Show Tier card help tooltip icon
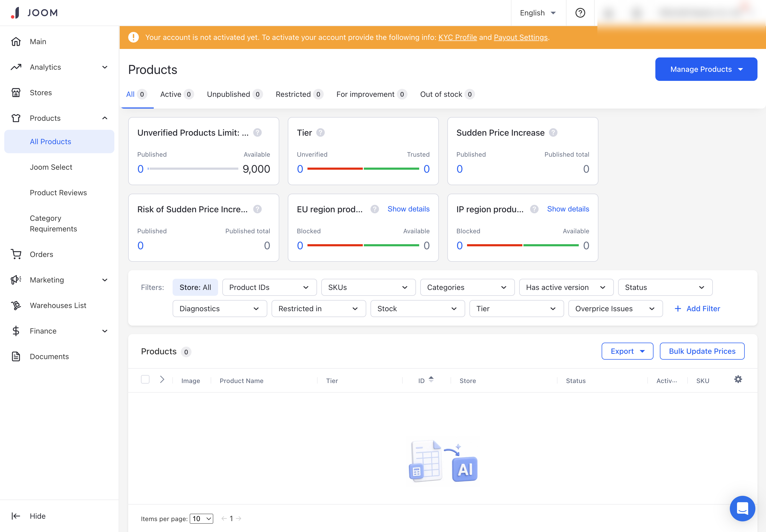The height and width of the screenshot is (532, 766). pyautogui.click(x=320, y=133)
